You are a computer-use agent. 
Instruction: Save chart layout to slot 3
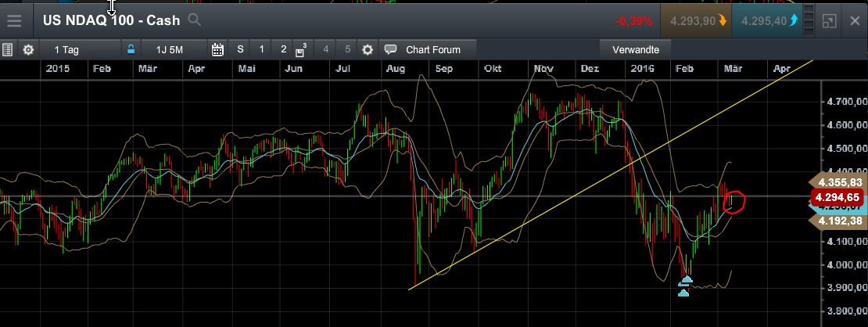[x=300, y=49]
